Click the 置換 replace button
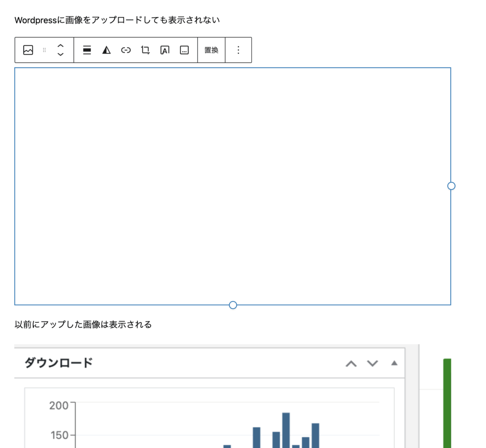486x448 pixels. [x=211, y=50]
